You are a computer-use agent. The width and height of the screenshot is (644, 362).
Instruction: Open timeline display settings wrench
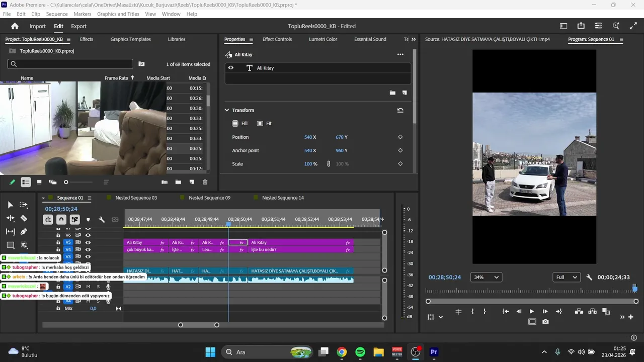(x=102, y=220)
